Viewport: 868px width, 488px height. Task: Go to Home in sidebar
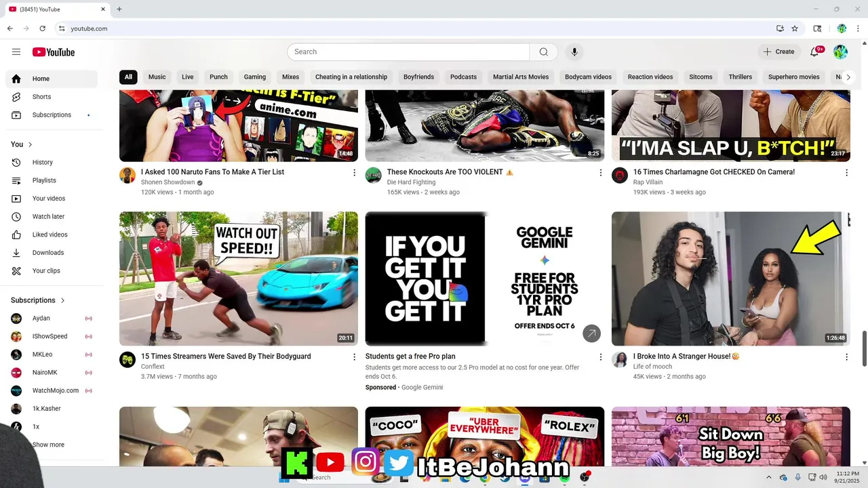tap(52, 79)
